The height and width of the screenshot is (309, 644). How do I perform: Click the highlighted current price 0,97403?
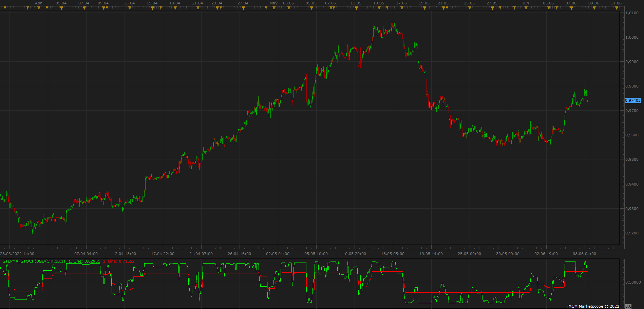(633, 100)
